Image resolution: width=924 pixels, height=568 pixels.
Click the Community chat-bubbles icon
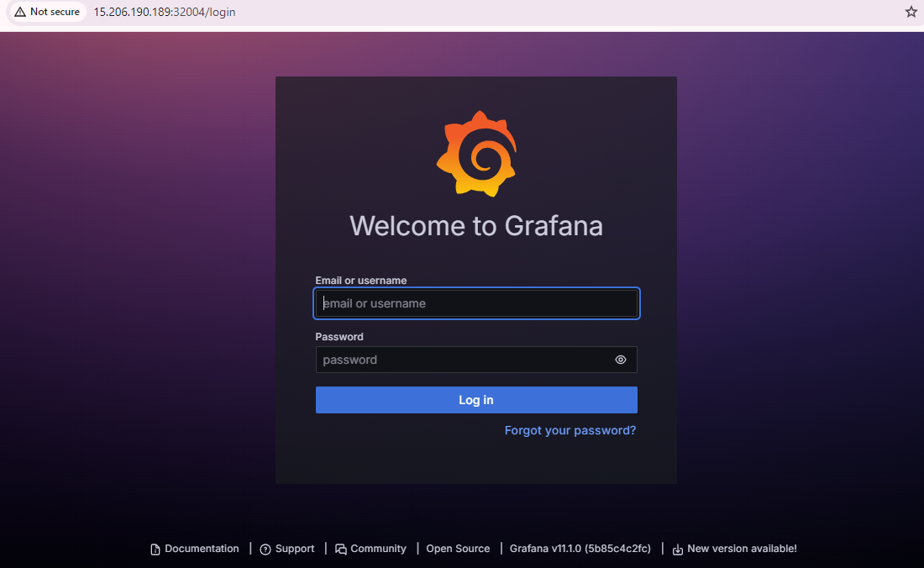tap(340, 550)
